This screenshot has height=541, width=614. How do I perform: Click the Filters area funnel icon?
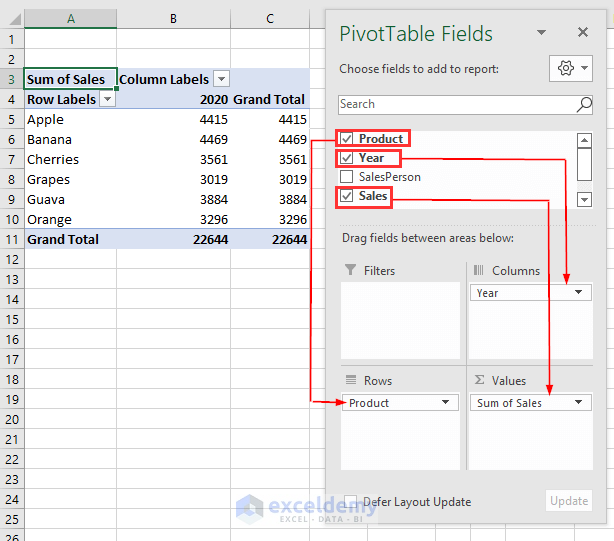[350, 270]
